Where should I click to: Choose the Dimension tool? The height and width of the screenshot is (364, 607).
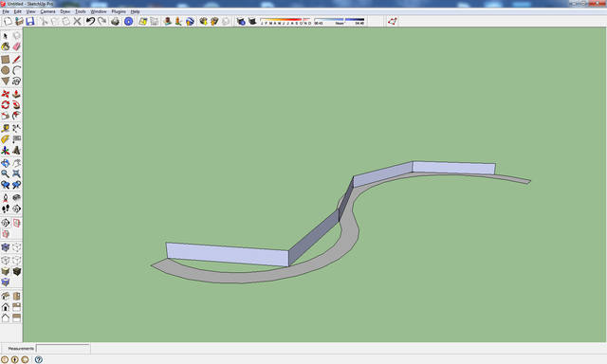click(16, 128)
